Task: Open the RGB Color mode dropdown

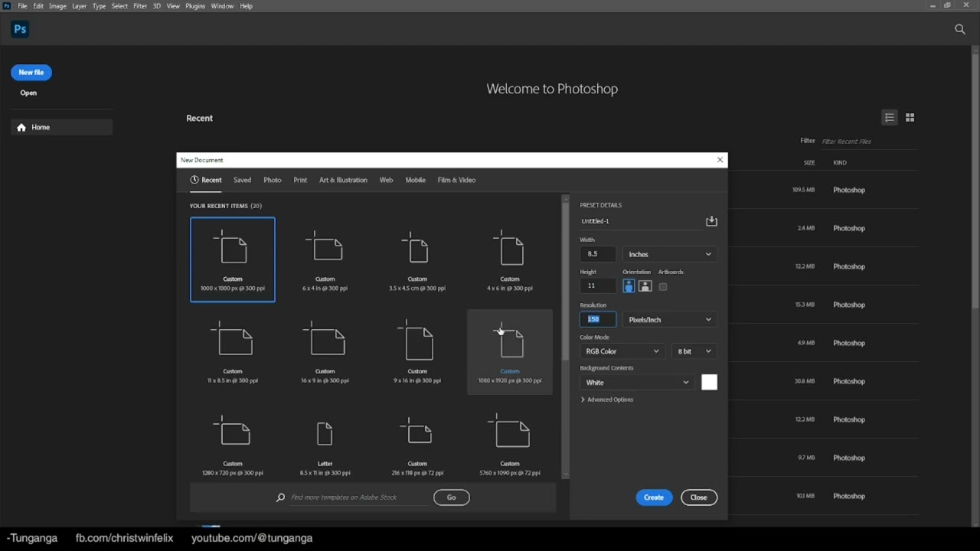Action: (622, 351)
